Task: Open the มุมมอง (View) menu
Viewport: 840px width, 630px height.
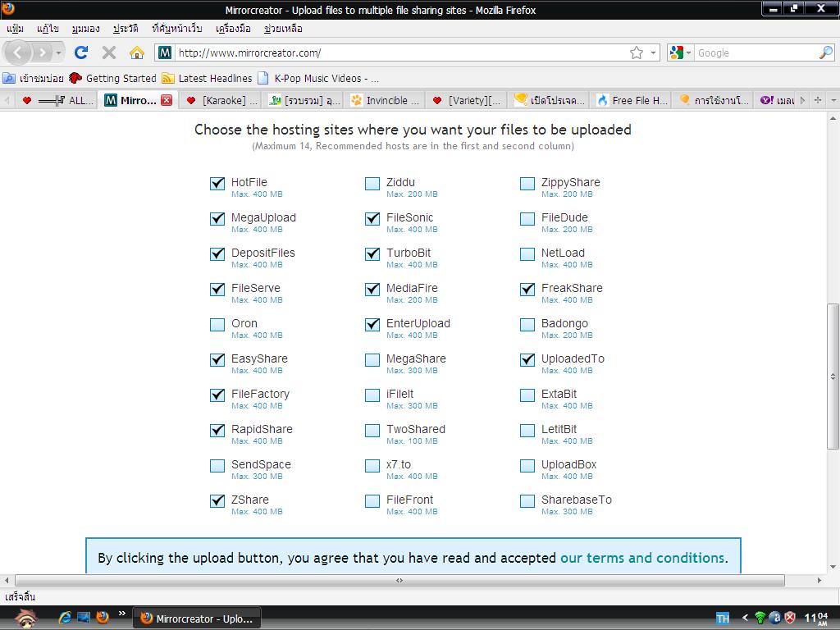Action: point(85,29)
